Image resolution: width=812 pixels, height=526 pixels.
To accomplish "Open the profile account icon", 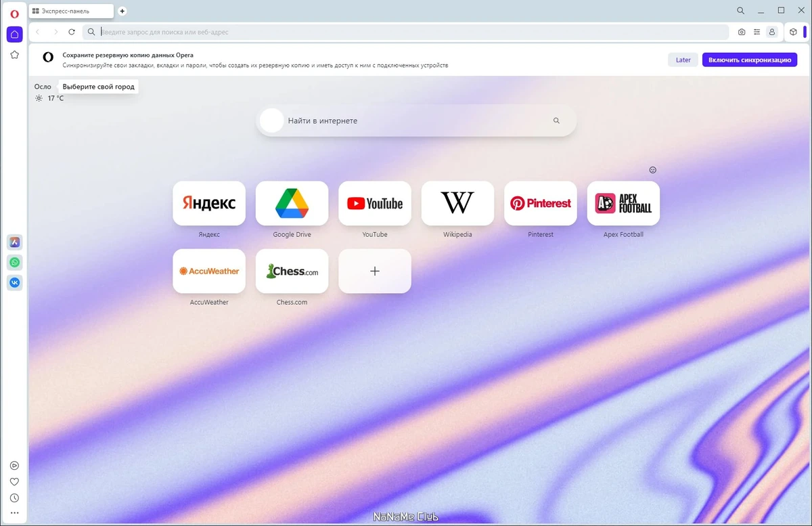I will [x=772, y=32].
